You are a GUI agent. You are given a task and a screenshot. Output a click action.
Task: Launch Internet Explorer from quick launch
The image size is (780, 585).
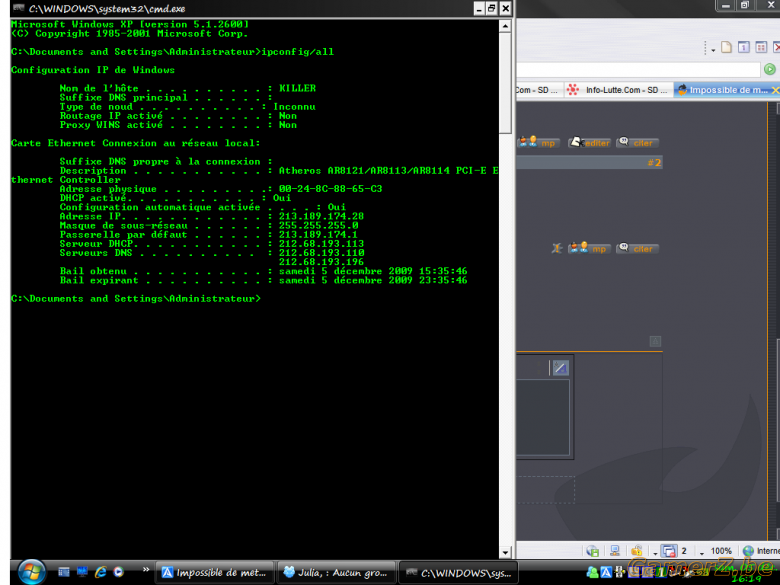[x=100, y=572]
